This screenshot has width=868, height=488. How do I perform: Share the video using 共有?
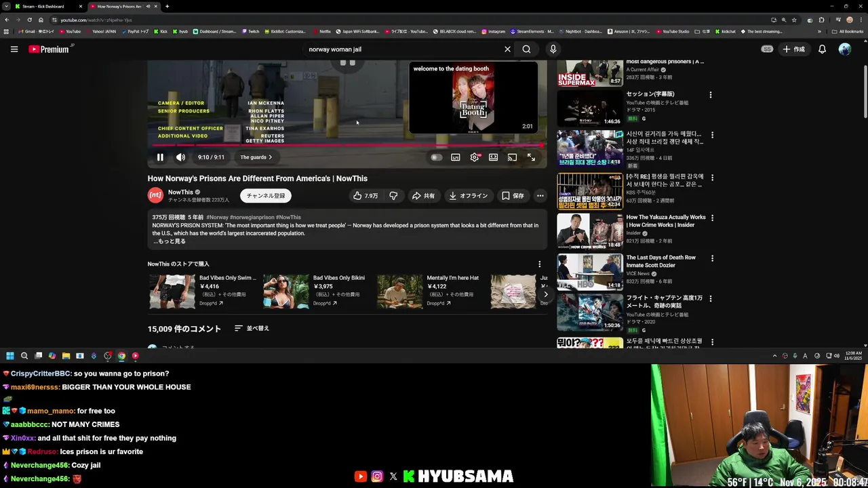[x=423, y=196]
